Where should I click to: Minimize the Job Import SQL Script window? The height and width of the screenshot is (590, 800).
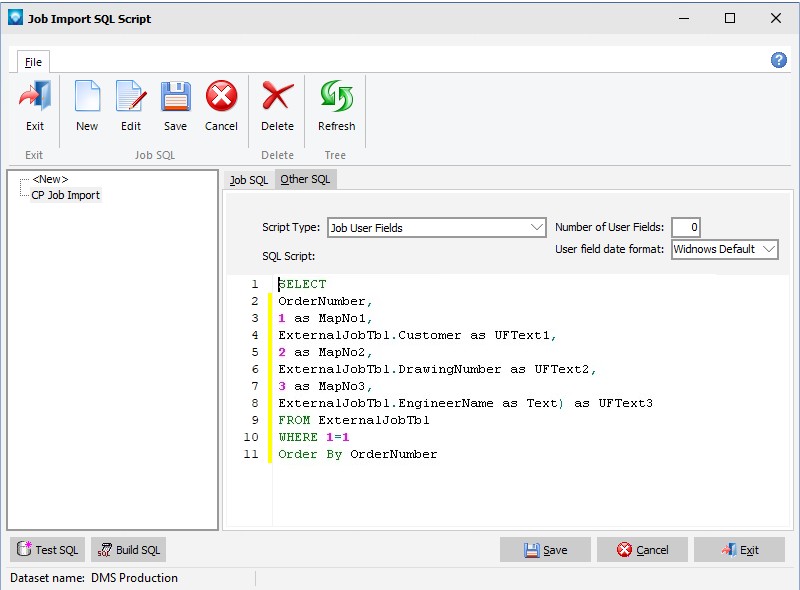(x=684, y=18)
